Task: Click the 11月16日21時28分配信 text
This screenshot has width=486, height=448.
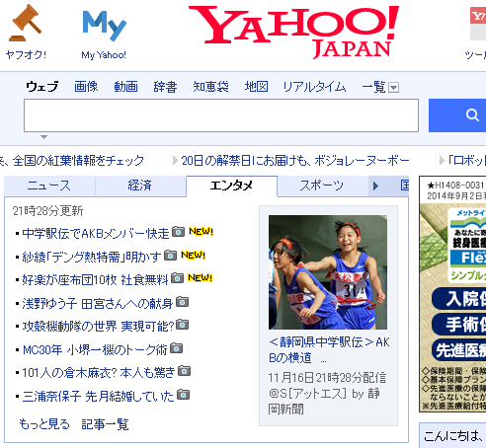Action: (x=327, y=378)
